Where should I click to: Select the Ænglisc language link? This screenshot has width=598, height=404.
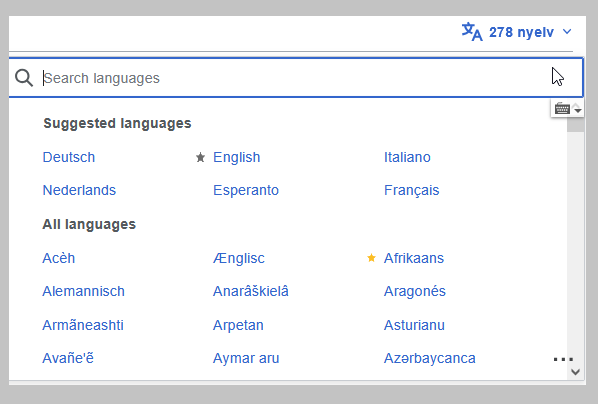(238, 258)
